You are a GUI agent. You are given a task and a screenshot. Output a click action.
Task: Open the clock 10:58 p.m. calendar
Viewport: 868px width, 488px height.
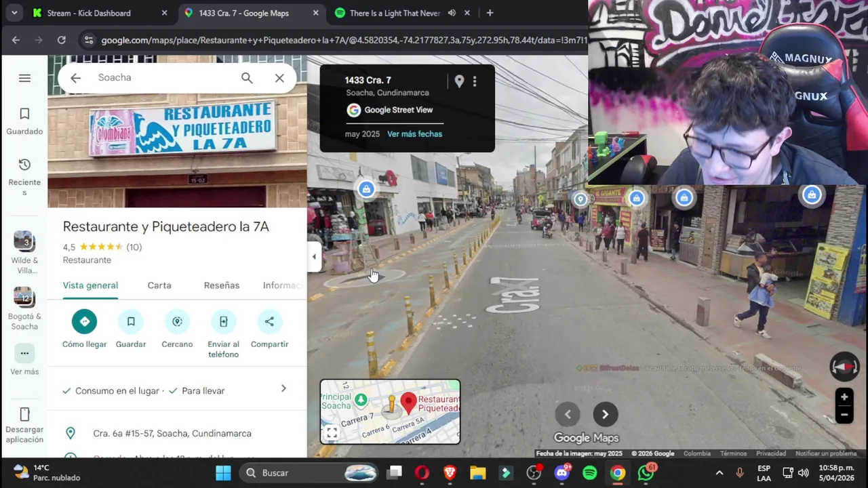pyautogui.click(x=836, y=472)
